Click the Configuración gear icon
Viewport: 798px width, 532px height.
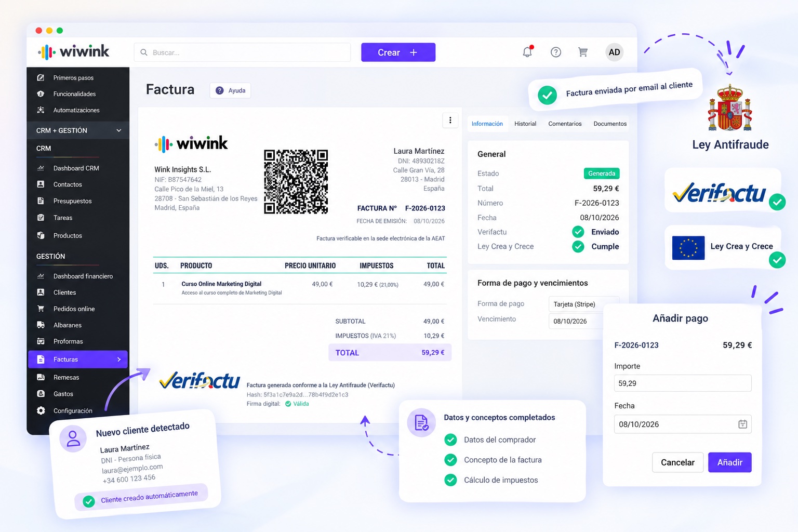[x=41, y=410]
